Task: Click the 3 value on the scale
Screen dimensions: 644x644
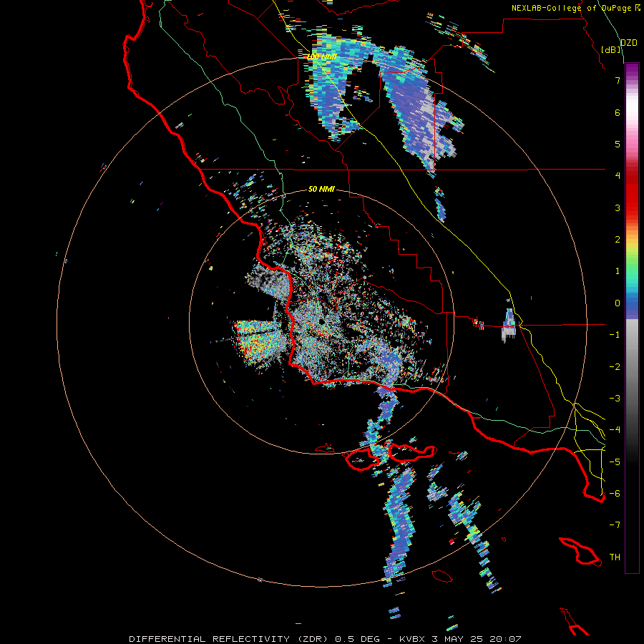Action: pos(618,208)
